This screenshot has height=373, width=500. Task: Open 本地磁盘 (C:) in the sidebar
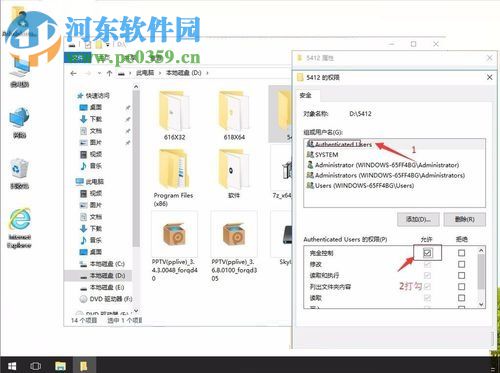click(x=102, y=264)
